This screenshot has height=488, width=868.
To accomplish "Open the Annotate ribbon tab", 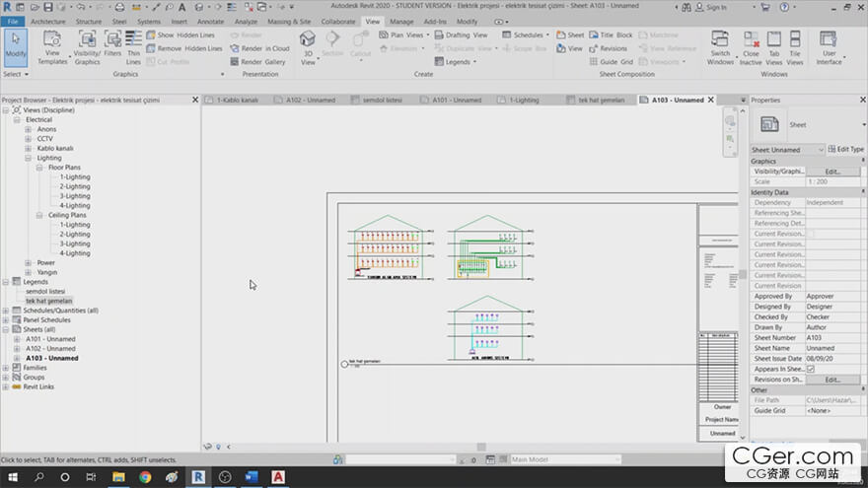I will coord(210,21).
